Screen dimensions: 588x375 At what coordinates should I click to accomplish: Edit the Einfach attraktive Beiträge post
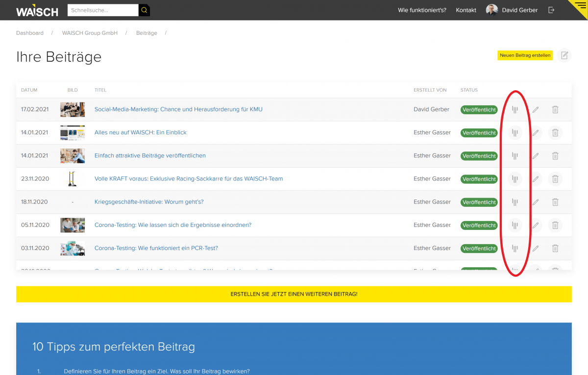pyautogui.click(x=536, y=156)
